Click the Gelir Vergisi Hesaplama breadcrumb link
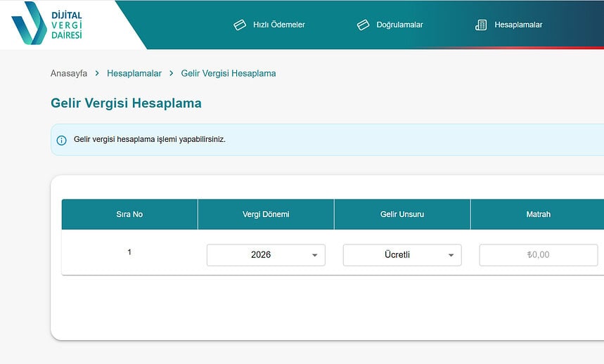Viewport: 604px width, 364px height. click(229, 73)
